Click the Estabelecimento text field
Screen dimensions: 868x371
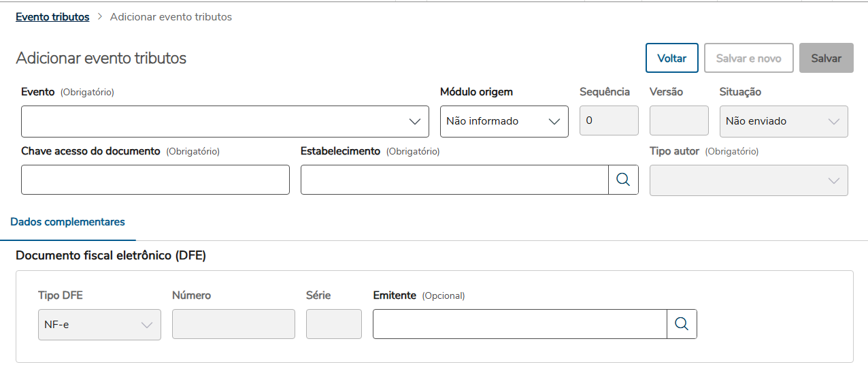pyautogui.click(x=454, y=180)
